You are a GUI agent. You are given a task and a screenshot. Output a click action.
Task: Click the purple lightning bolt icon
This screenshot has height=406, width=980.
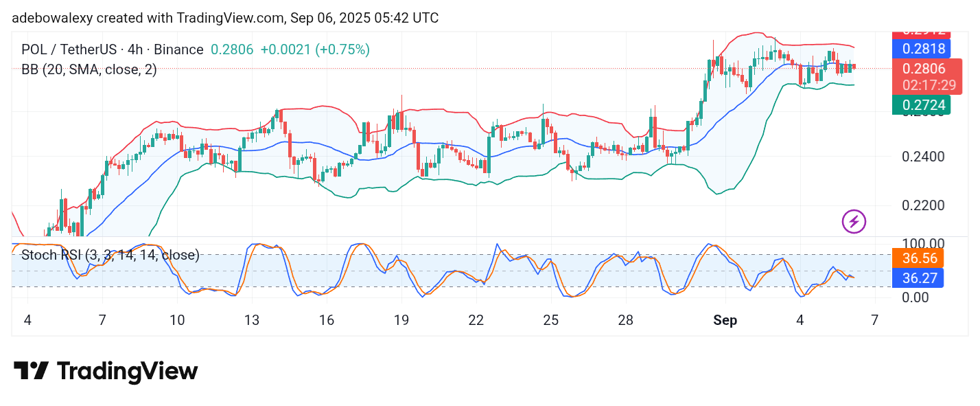point(854,222)
